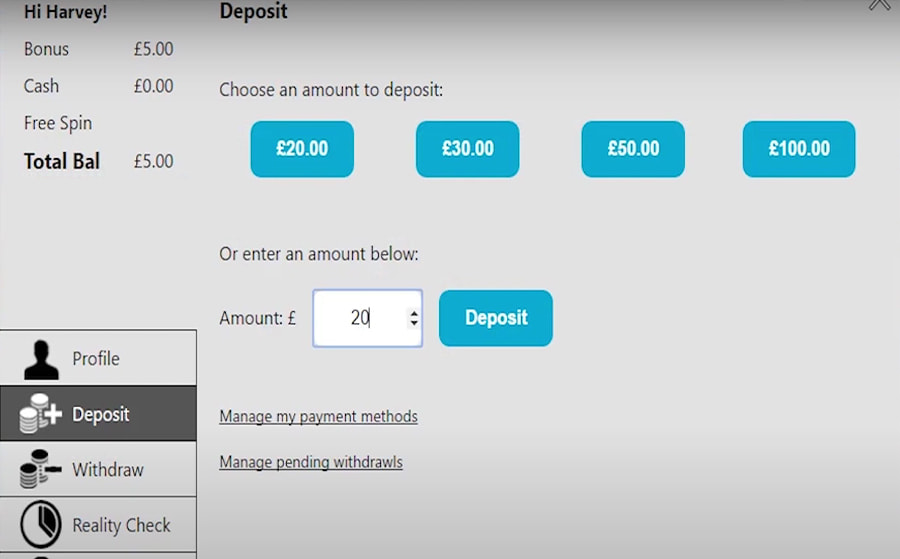Screen dimensions: 900x559
Task: Increase amount with the stepper up arrow
Action: 414,313
